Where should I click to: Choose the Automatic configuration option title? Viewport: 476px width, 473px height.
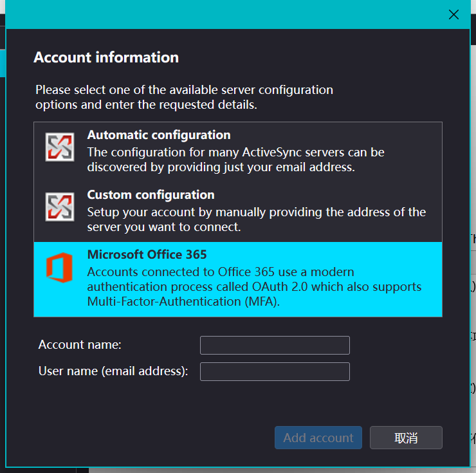(159, 135)
